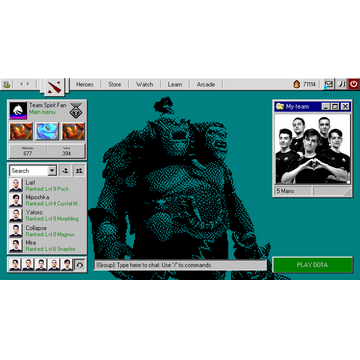Select the friend name Yatoro

coord(34,212)
